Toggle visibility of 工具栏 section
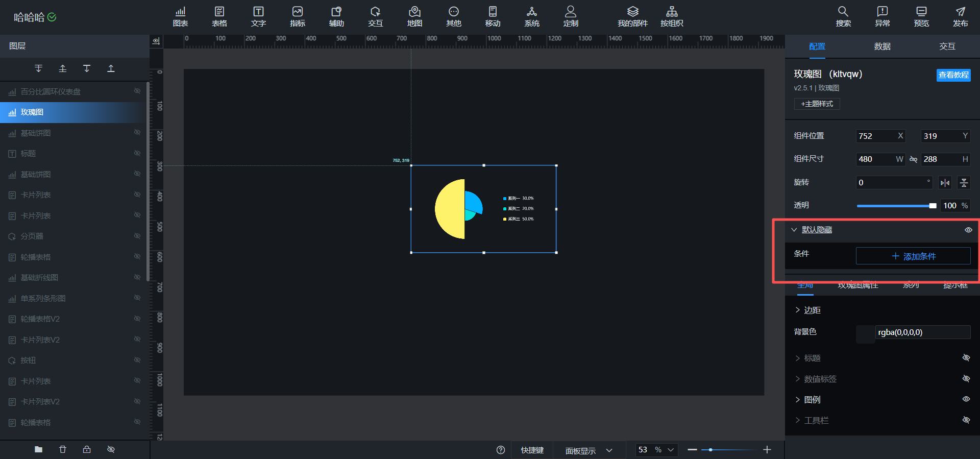 [x=966, y=420]
